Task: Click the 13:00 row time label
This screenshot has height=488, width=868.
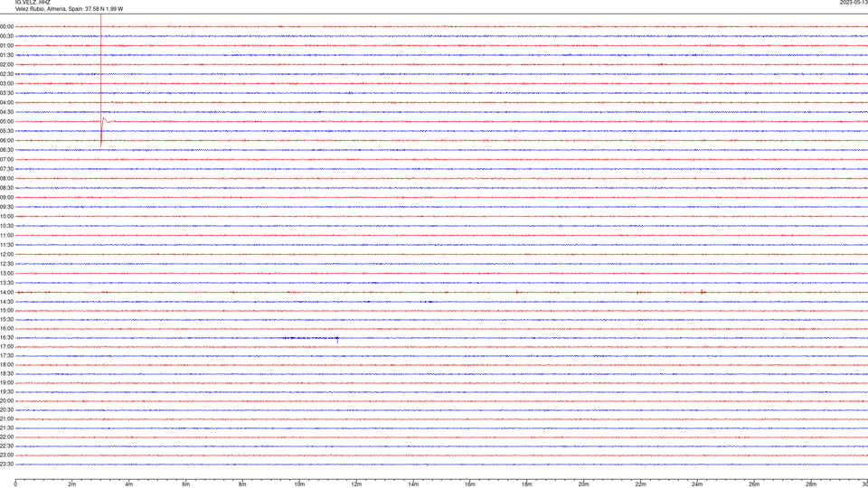Action: pos(6,273)
